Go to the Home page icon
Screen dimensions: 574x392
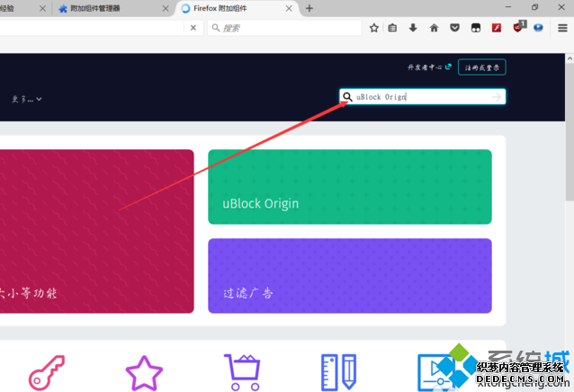434,28
